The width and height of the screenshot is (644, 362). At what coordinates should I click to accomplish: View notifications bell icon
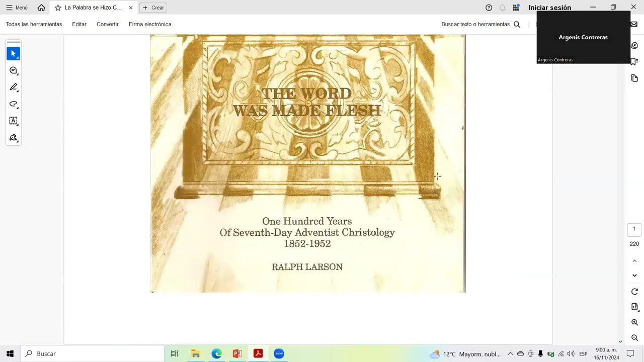pyautogui.click(x=502, y=8)
